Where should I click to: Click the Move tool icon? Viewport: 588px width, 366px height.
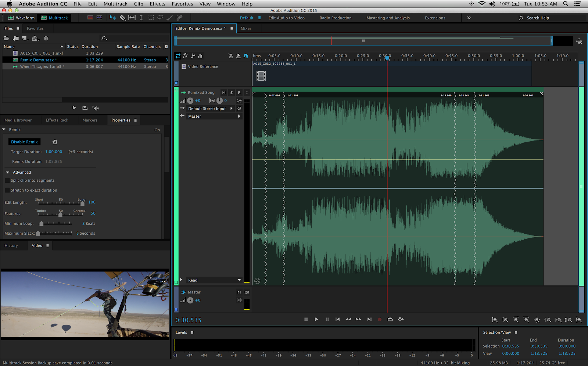click(x=113, y=18)
